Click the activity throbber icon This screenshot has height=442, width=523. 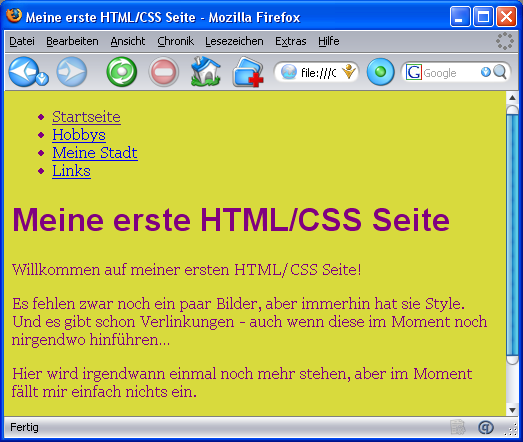click(x=505, y=41)
